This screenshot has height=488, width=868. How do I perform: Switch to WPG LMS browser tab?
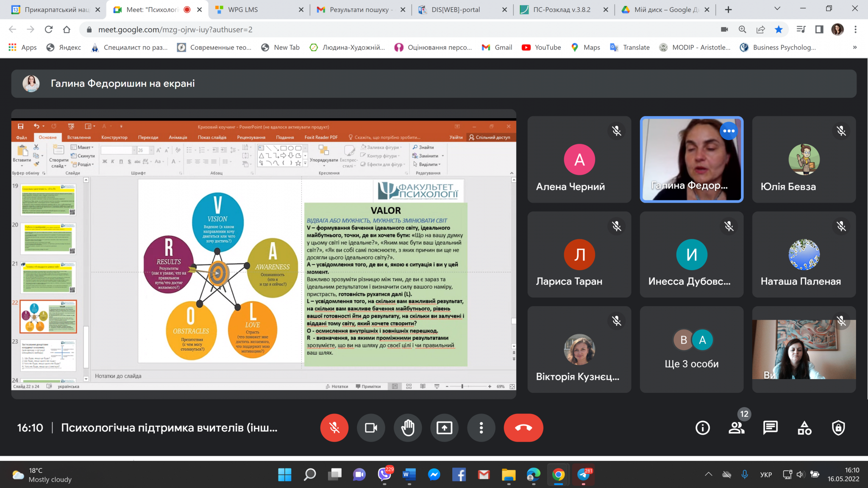click(x=243, y=9)
